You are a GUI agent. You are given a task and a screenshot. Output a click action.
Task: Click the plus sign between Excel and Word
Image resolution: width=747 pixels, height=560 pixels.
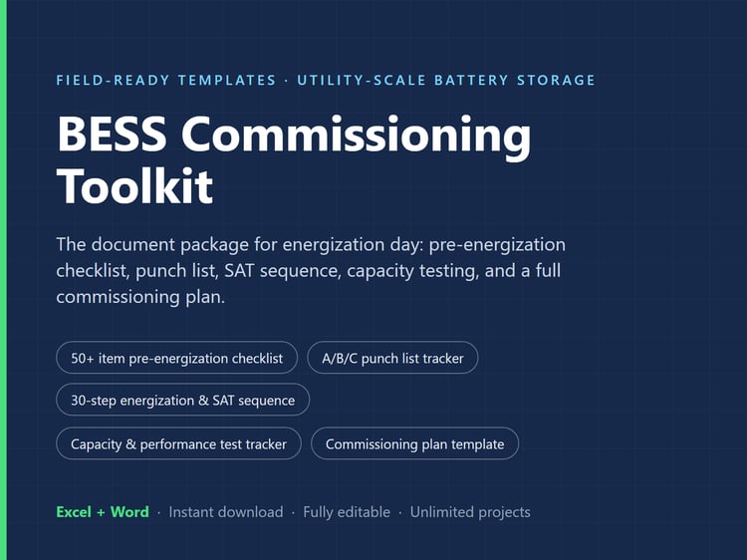101,512
